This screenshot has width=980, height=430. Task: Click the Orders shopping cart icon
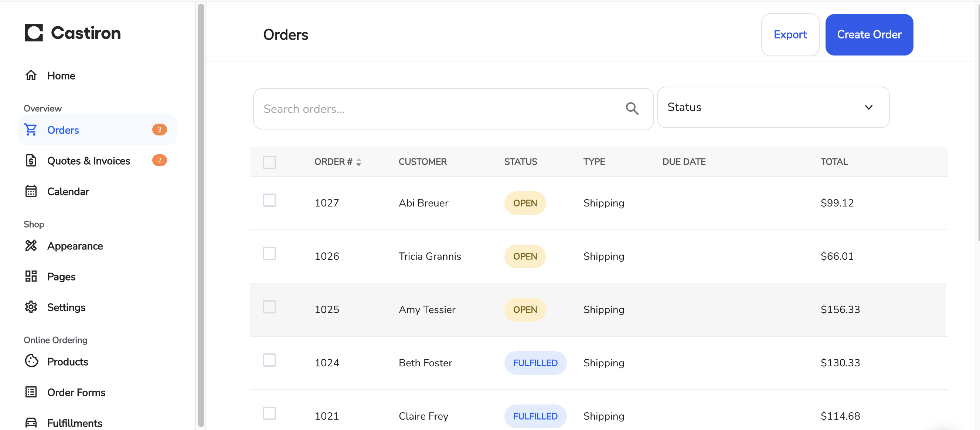coord(31,130)
